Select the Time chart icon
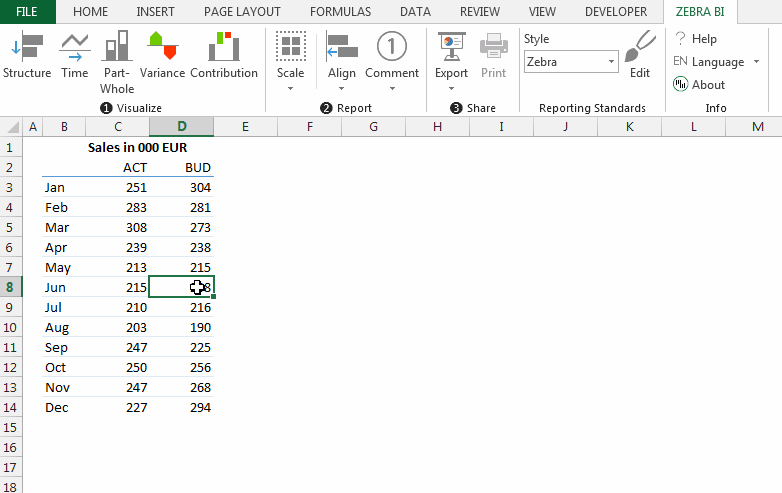782x493 pixels. pos(74,46)
